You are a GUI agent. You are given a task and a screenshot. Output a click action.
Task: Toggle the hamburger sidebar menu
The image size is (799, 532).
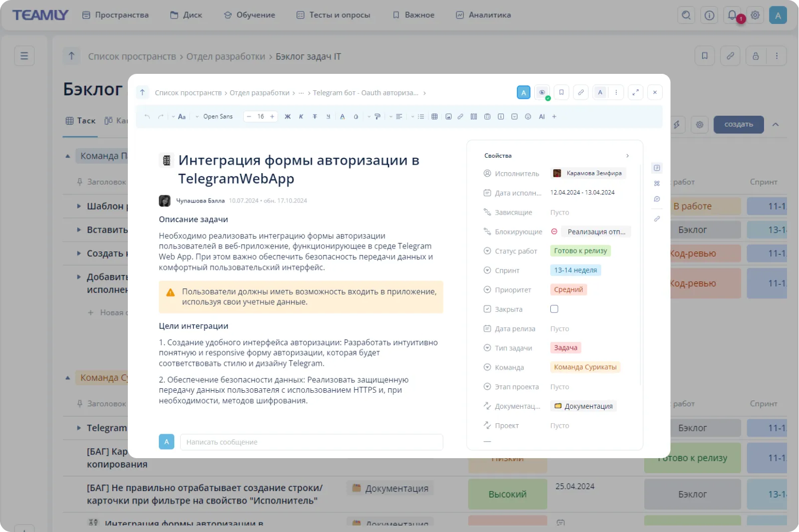[x=24, y=56]
